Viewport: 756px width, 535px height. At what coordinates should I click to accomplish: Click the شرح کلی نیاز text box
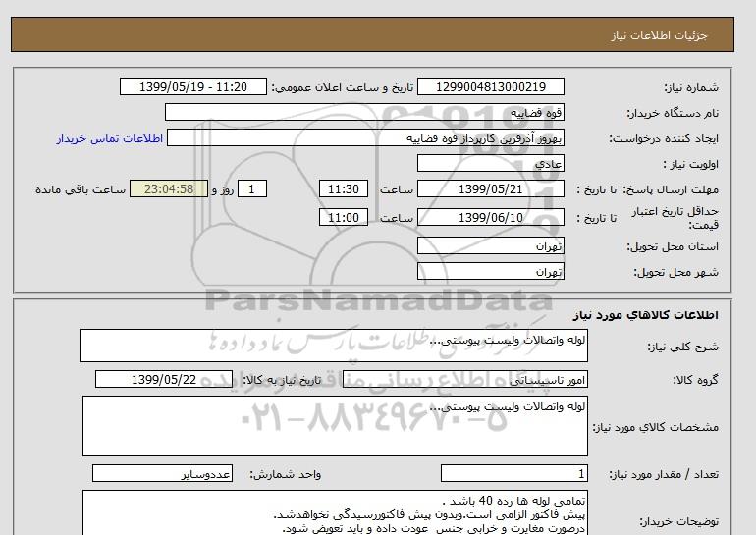[x=334, y=346]
